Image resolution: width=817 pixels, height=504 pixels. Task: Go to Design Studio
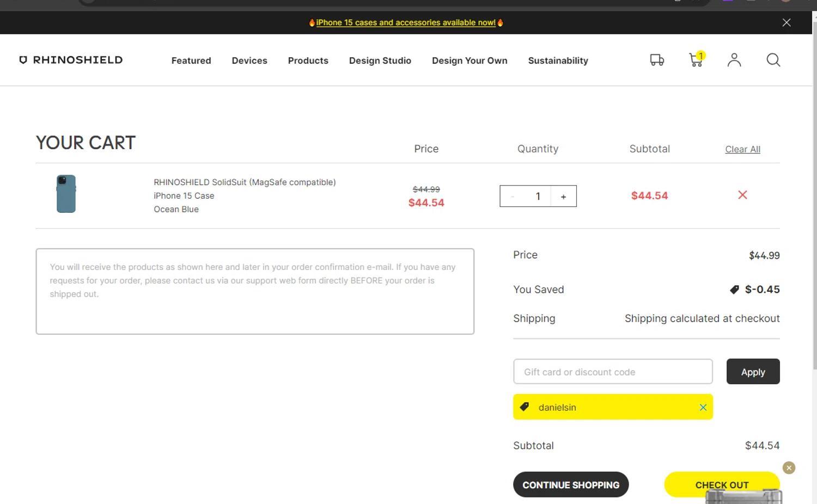[380, 60]
